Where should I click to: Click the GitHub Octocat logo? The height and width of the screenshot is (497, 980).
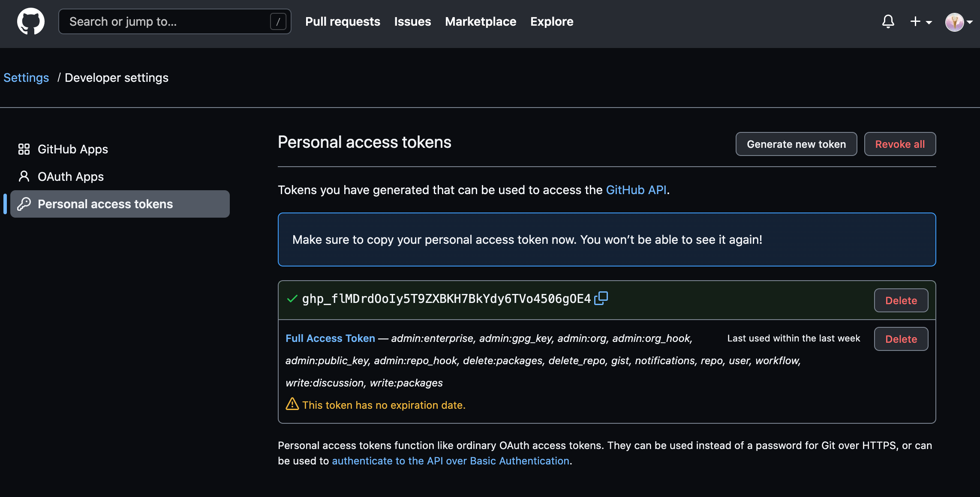click(30, 21)
